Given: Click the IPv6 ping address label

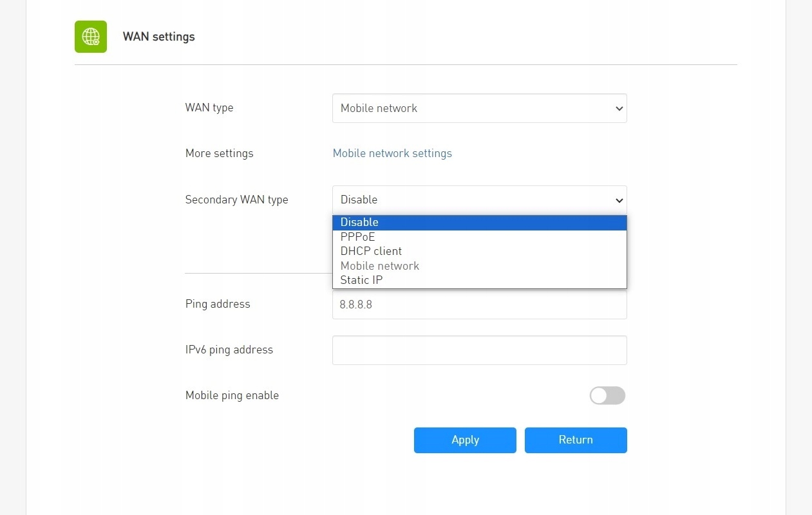Looking at the screenshot, I should (x=229, y=350).
